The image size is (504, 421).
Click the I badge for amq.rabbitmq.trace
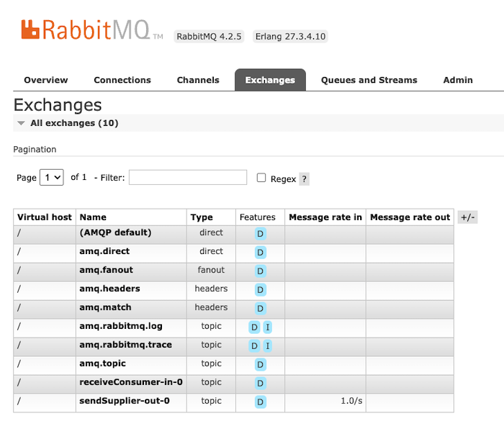[x=267, y=346]
